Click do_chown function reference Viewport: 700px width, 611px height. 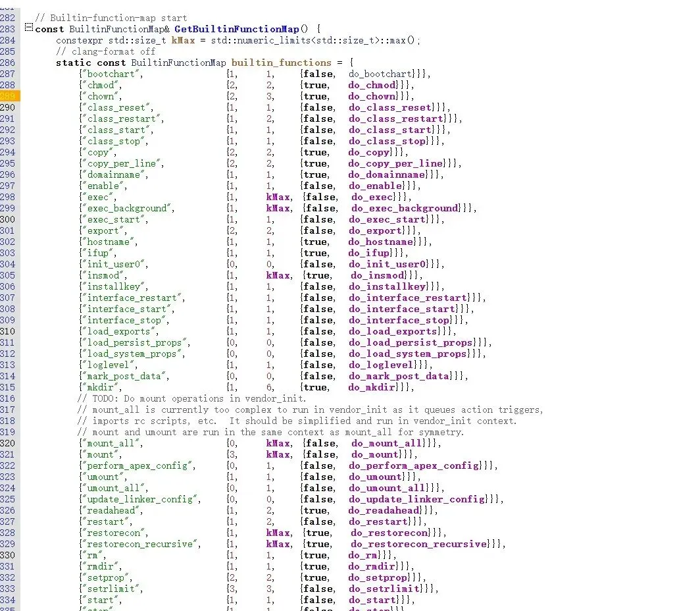click(x=372, y=96)
